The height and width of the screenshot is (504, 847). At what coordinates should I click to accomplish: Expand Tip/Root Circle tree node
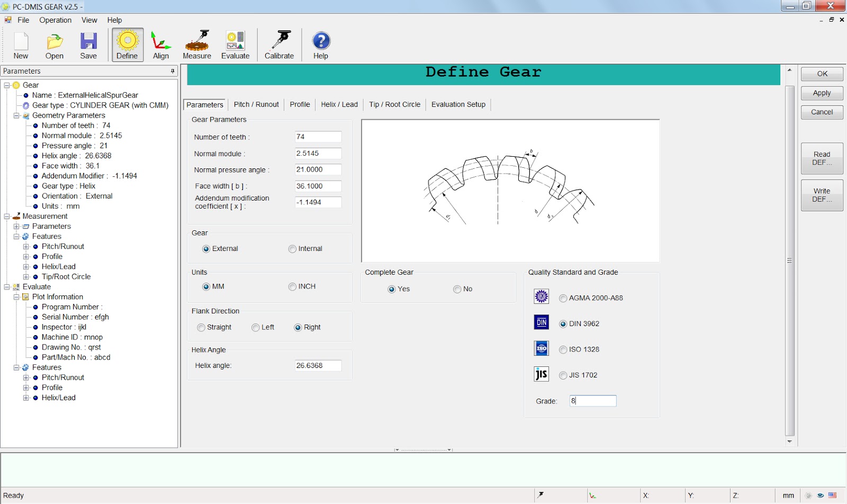pyautogui.click(x=26, y=277)
